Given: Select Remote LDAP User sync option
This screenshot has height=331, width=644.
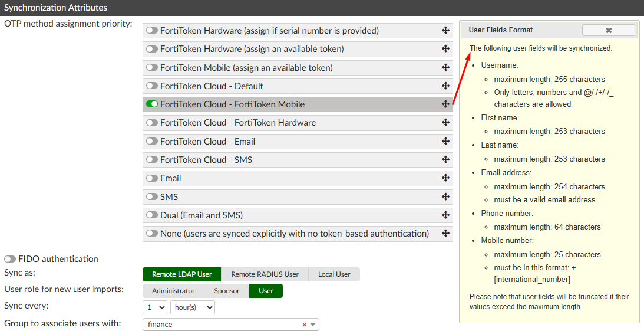Looking at the screenshot, I should pyautogui.click(x=182, y=274).
